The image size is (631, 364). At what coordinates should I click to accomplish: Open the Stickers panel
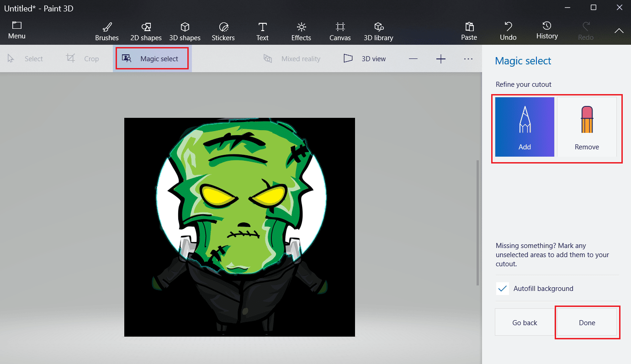223,31
